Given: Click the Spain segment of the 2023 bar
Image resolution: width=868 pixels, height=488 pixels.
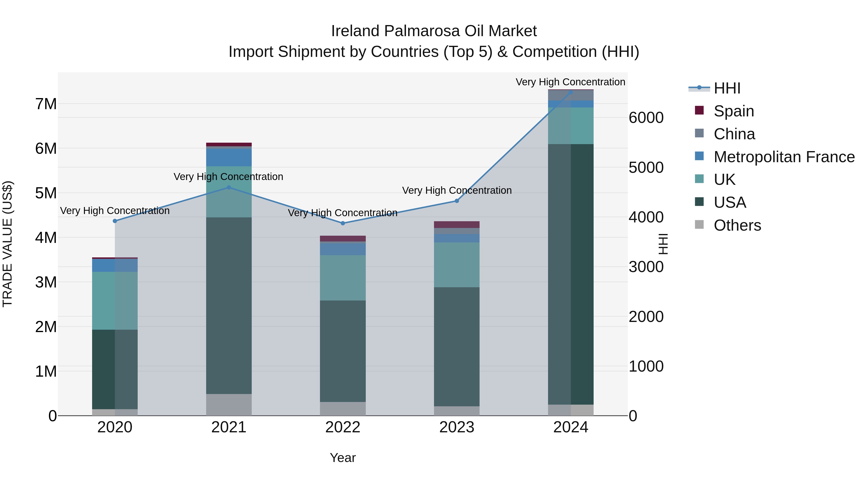Looking at the screenshot, I should click(457, 225).
